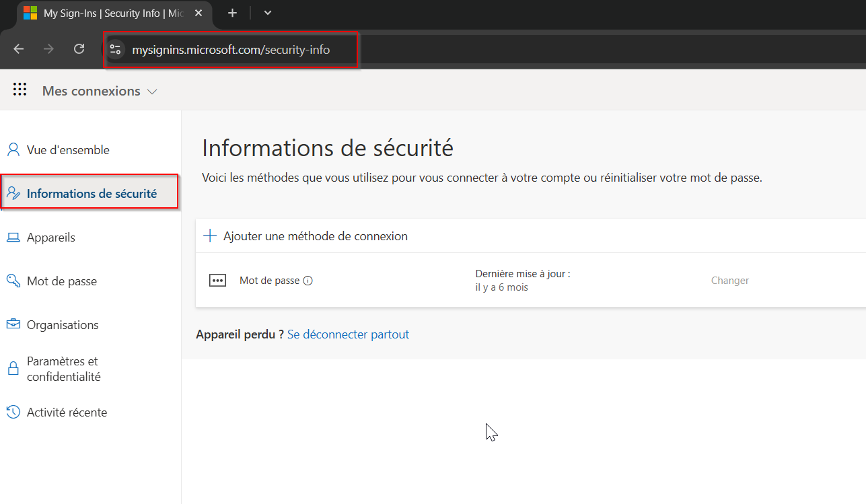
Task: Click the Mot de passe key icon
Action: tap(13, 281)
